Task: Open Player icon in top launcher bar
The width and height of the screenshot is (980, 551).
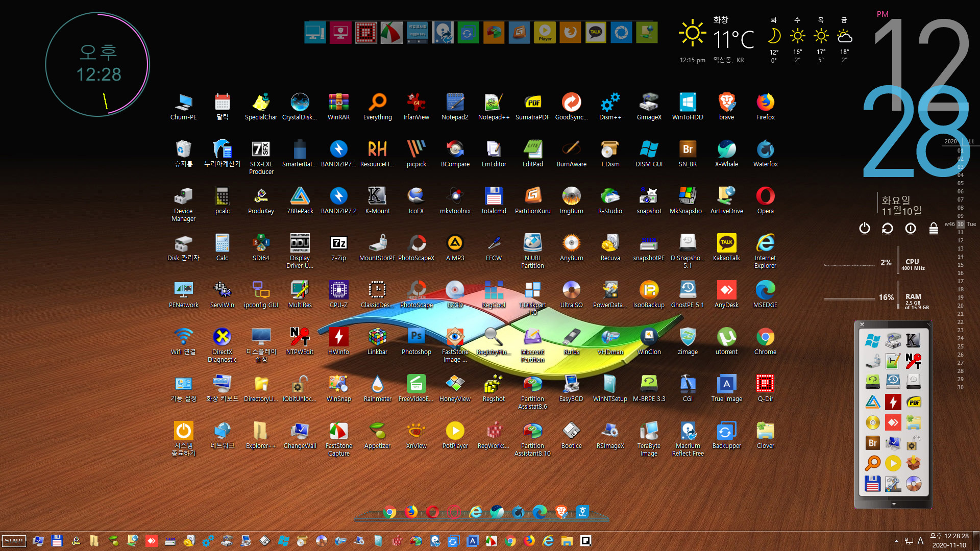Action: [545, 33]
